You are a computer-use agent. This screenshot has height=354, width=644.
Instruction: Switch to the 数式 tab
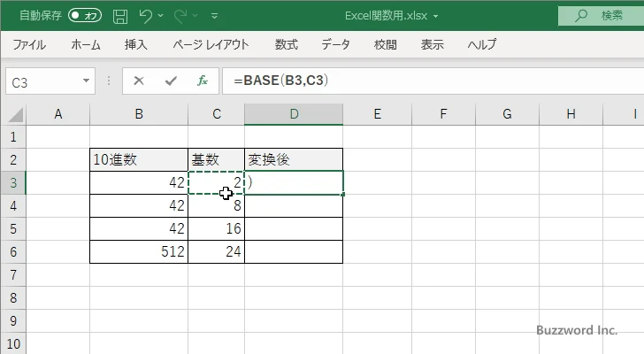(287, 44)
